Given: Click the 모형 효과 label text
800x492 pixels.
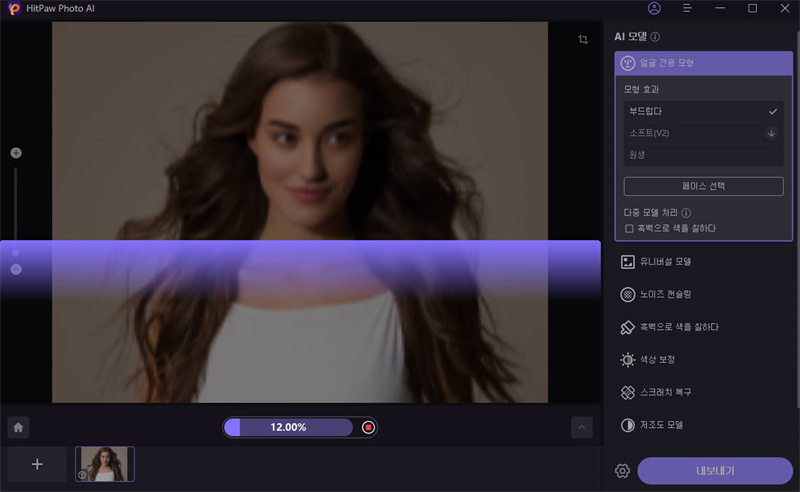Looking at the screenshot, I should point(641,89).
